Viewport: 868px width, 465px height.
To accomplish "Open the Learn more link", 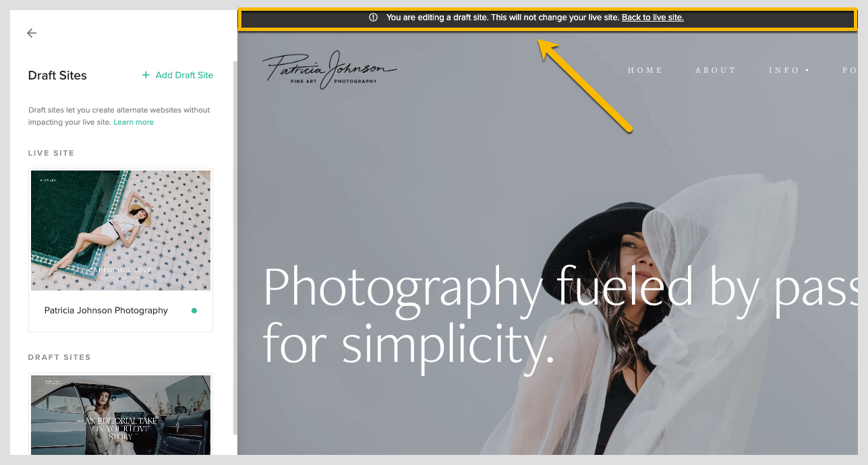I will pyautogui.click(x=134, y=122).
